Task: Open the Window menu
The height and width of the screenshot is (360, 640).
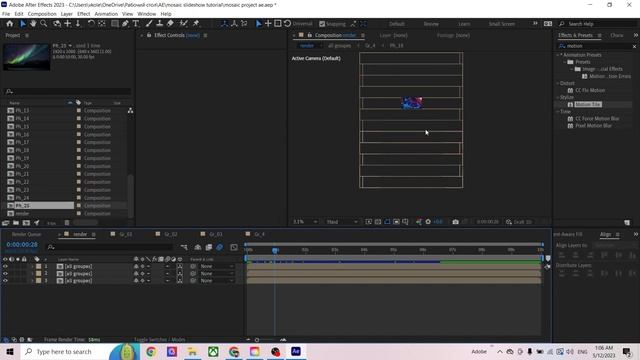Action: point(147,14)
